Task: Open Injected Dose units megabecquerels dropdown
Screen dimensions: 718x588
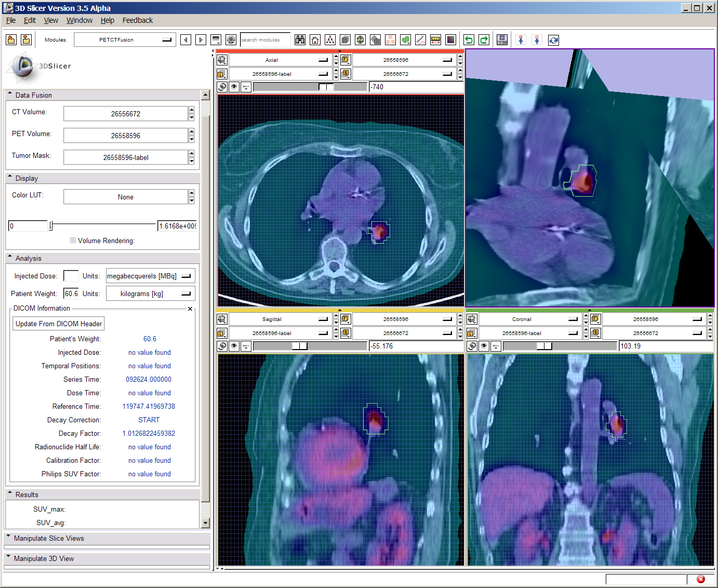Action: pyautogui.click(x=150, y=276)
